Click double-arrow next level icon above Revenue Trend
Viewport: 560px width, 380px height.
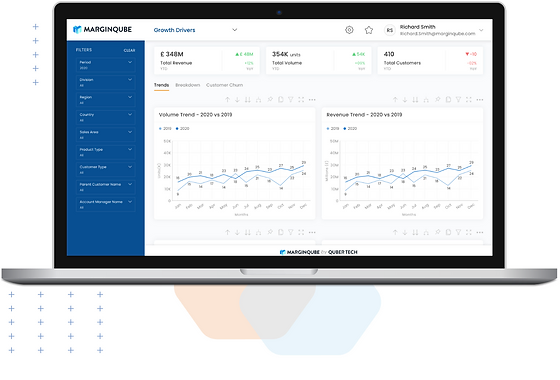pyautogui.click(x=415, y=100)
